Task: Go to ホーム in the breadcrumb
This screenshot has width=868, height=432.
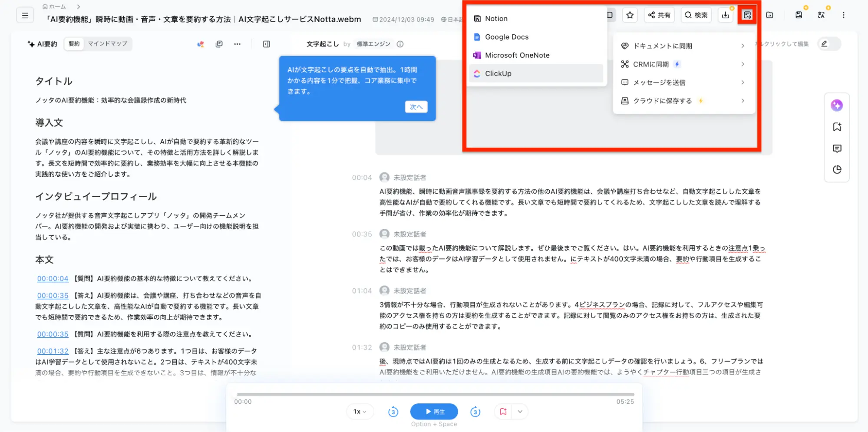Action: (54, 7)
